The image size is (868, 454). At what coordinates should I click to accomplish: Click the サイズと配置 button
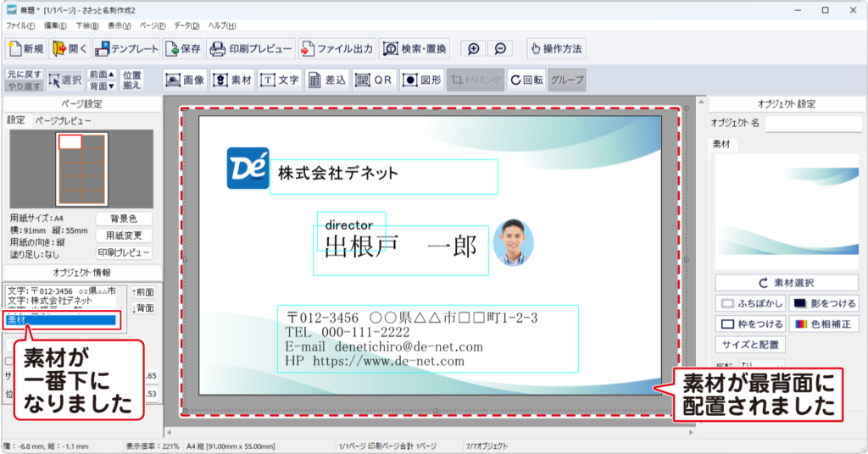pos(750,345)
